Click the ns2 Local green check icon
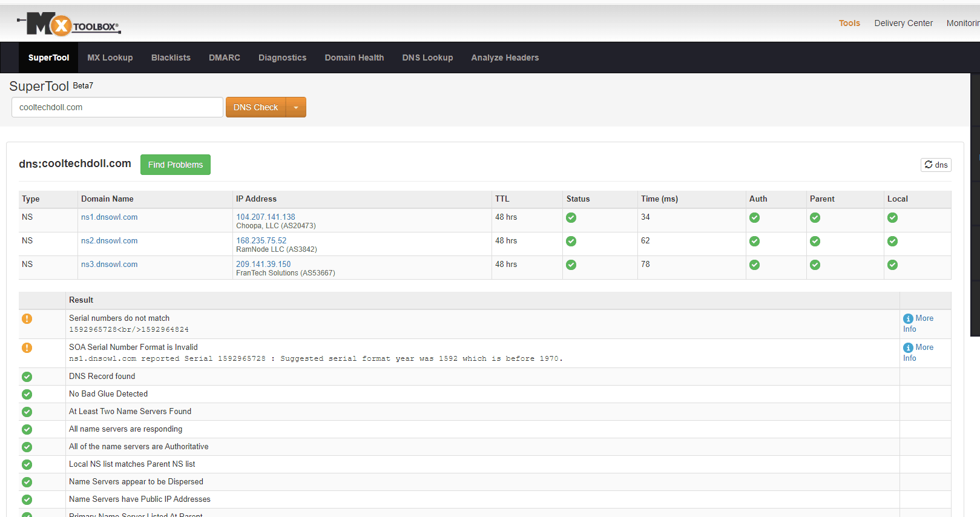Screen dimensions: 980x517 (892, 241)
